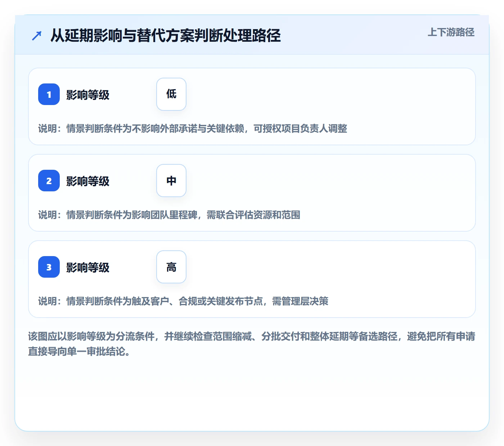Click the 影响等级 label in card 2

(88, 181)
